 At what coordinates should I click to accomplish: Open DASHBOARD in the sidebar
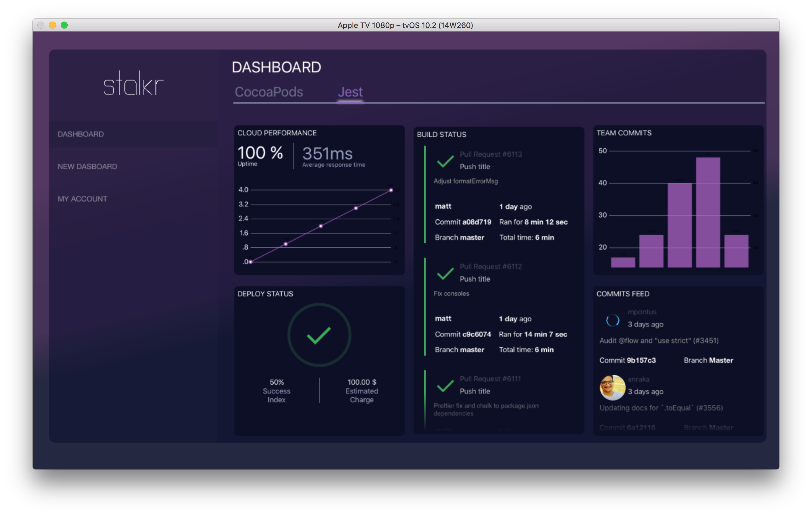81,134
